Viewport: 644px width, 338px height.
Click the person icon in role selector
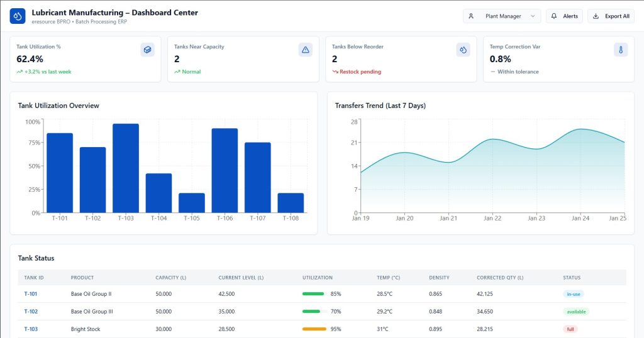[471, 16]
